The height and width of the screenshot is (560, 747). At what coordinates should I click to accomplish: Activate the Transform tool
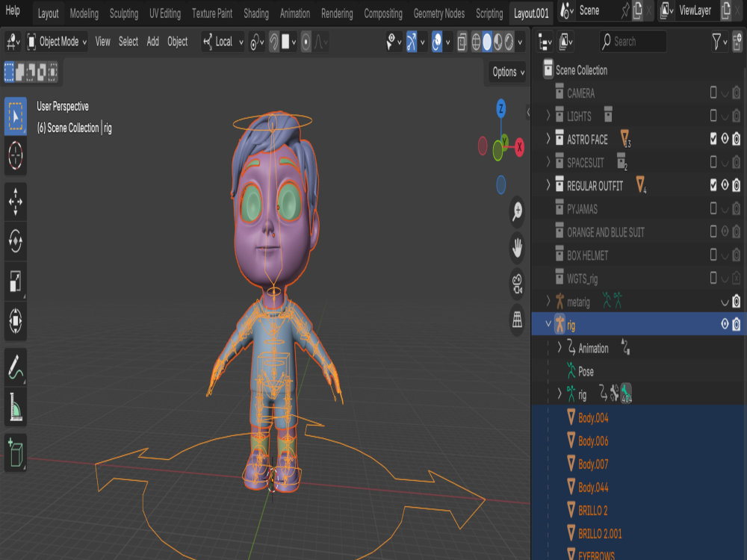[15, 320]
